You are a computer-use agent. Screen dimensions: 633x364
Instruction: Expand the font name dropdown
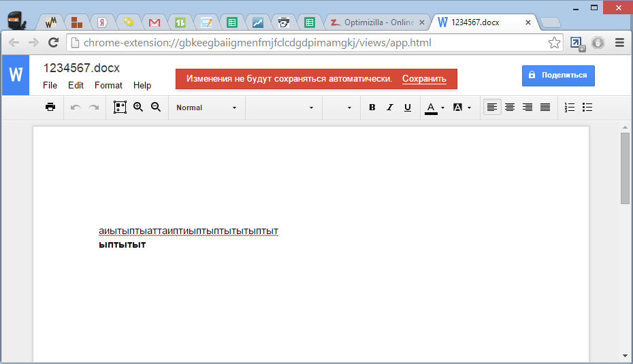click(x=283, y=107)
